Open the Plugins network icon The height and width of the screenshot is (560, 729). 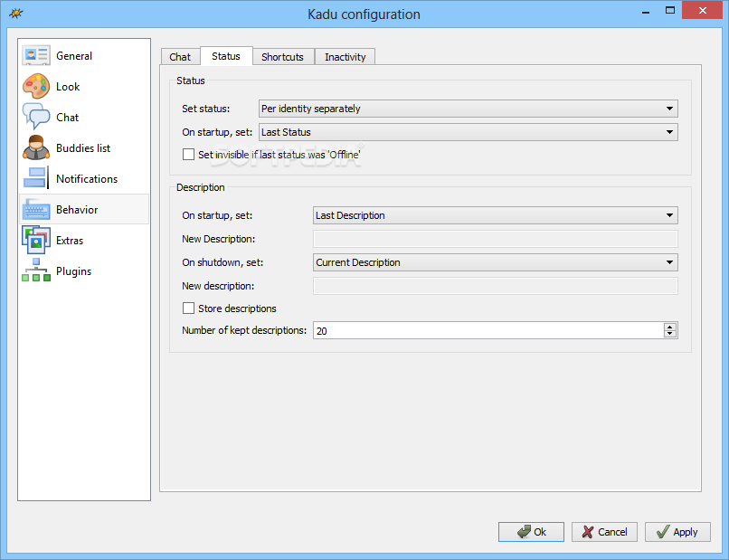(x=36, y=271)
